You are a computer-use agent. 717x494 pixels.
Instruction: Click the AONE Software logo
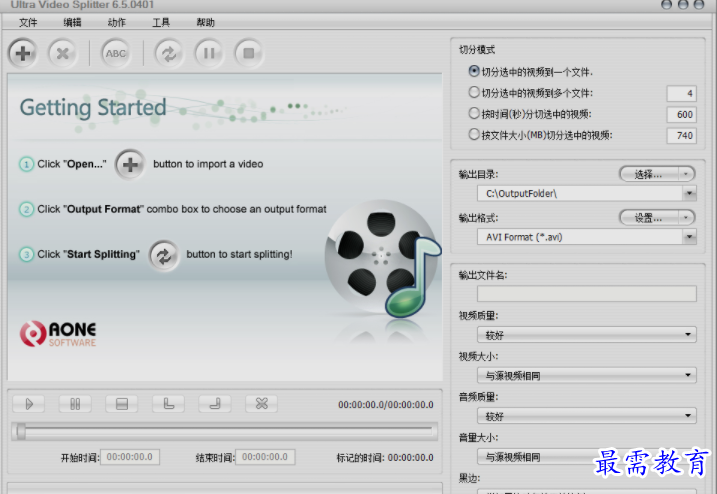[x=58, y=334]
